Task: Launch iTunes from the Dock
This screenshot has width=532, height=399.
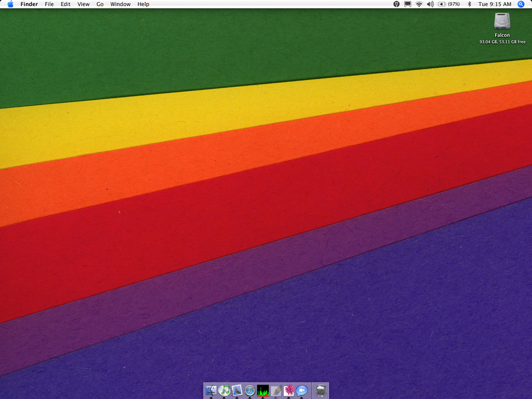Action: [x=224, y=390]
